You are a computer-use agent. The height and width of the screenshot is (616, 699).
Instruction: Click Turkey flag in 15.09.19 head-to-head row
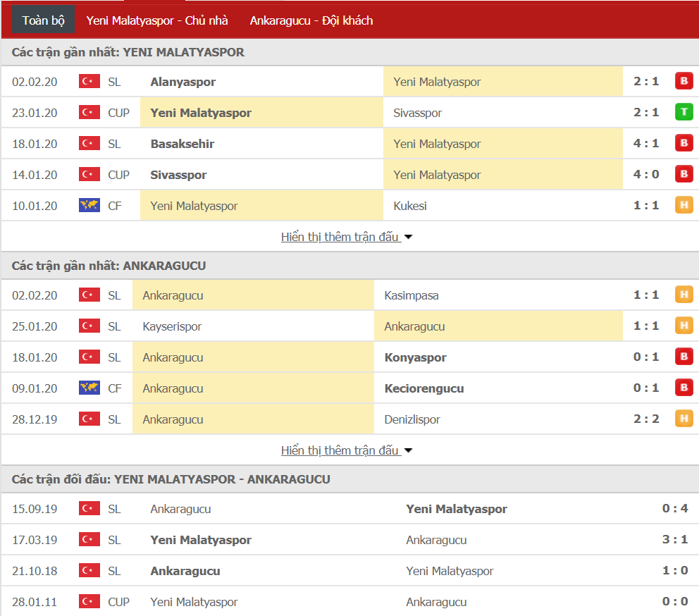pos(89,508)
